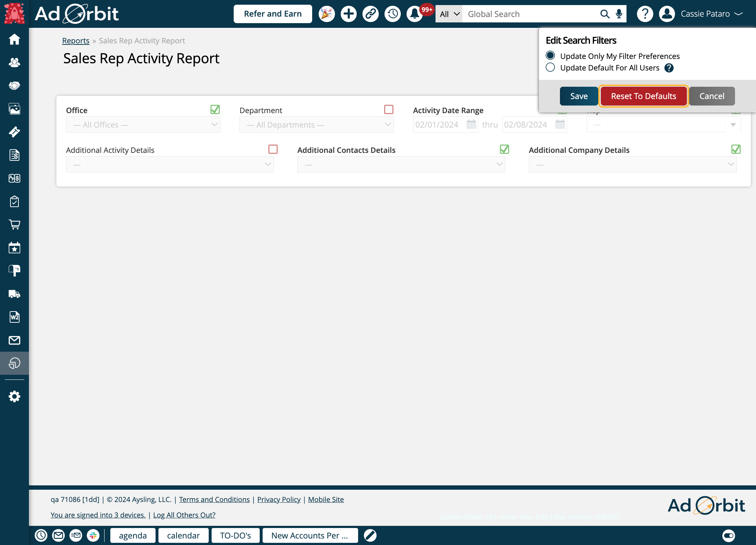Toggle the switch in bottom right corner
Image resolution: width=756 pixels, height=545 pixels.
pyautogui.click(x=729, y=535)
